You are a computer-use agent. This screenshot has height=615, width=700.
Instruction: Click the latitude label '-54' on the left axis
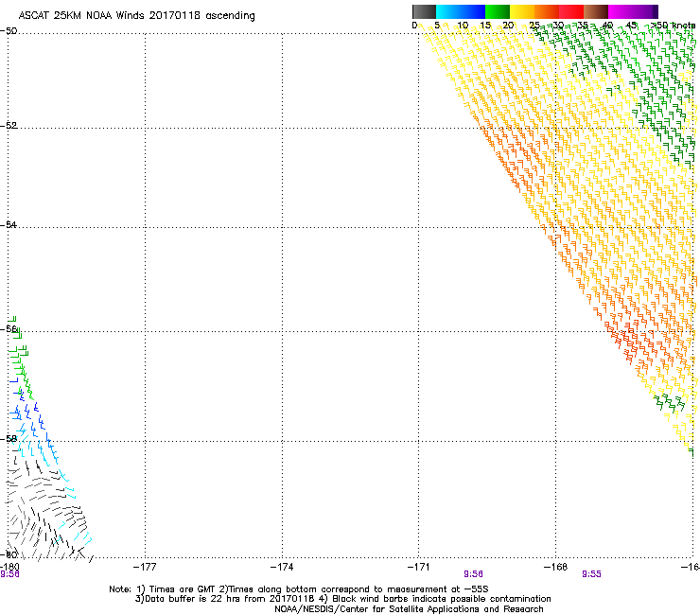tap(9, 224)
